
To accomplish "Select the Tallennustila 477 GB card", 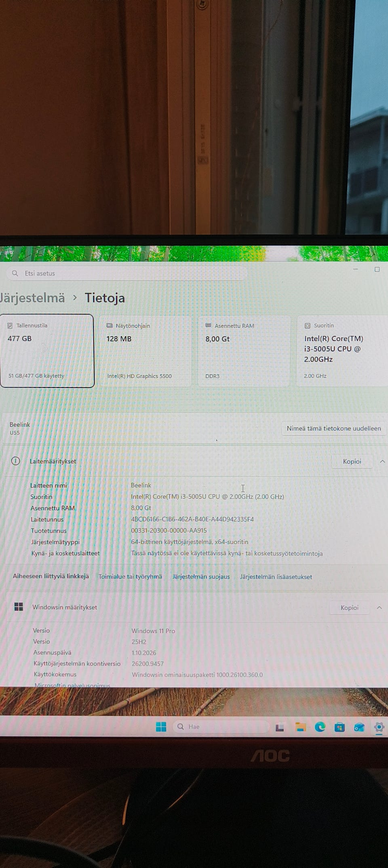I will [47, 351].
